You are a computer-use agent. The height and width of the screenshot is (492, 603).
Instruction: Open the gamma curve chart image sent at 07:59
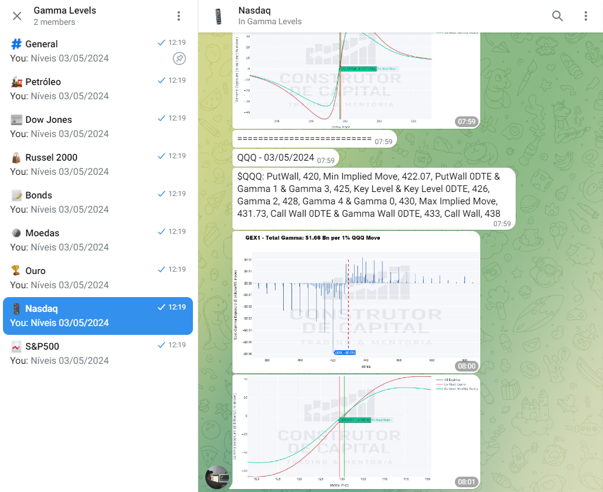click(356, 80)
